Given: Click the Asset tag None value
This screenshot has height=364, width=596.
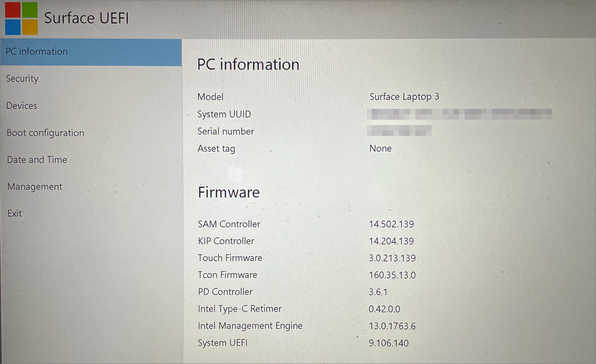Looking at the screenshot, I should tap(380, 149).
